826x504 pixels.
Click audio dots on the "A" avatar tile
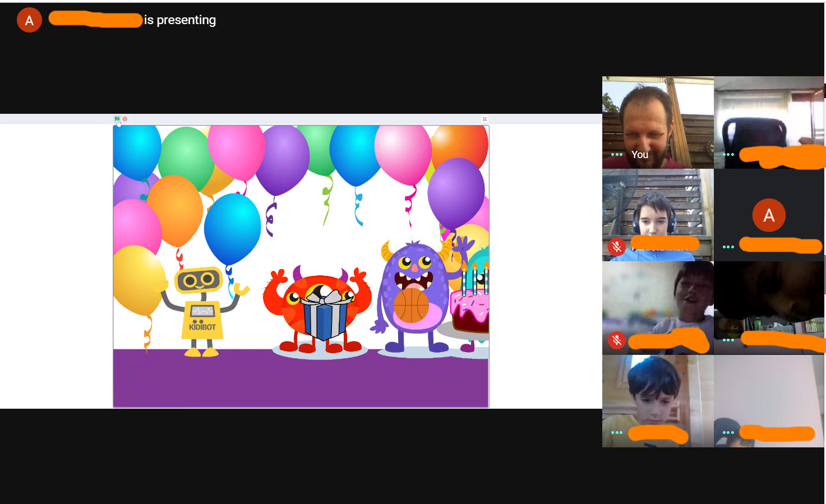point(728,247)
